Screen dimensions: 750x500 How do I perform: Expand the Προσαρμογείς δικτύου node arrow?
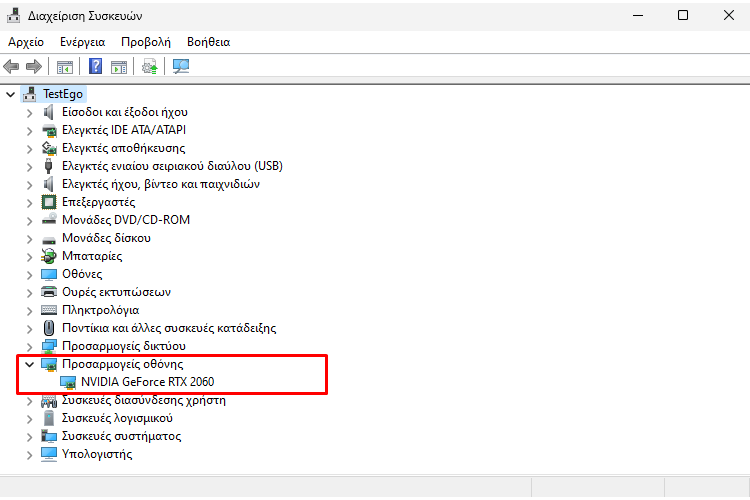click(x=30, y=346)
